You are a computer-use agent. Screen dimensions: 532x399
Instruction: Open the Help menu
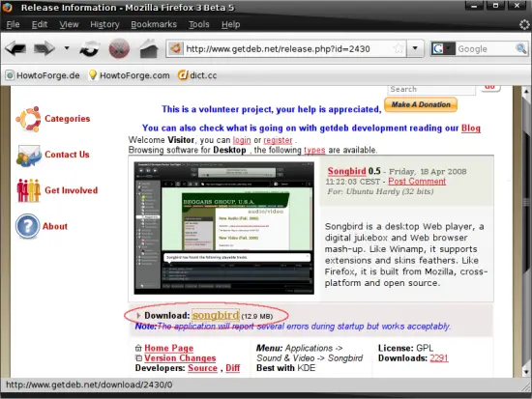231,24
